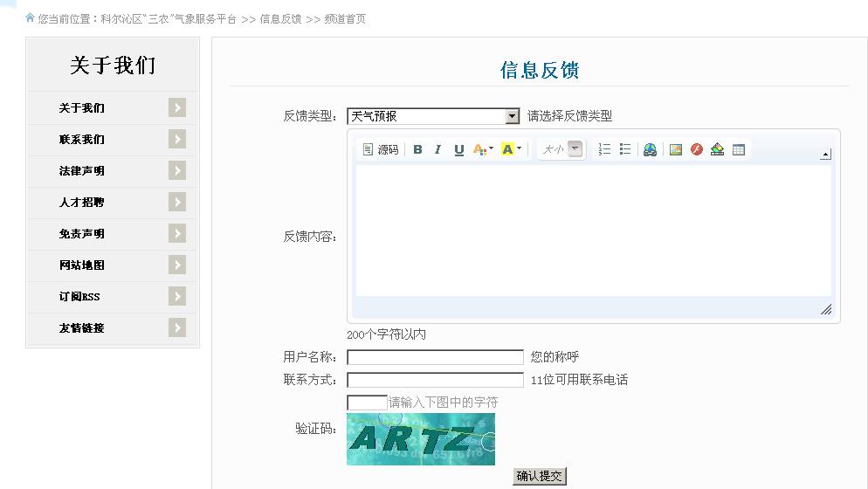Toggle italic formatting in the editor

coord(437,149)
